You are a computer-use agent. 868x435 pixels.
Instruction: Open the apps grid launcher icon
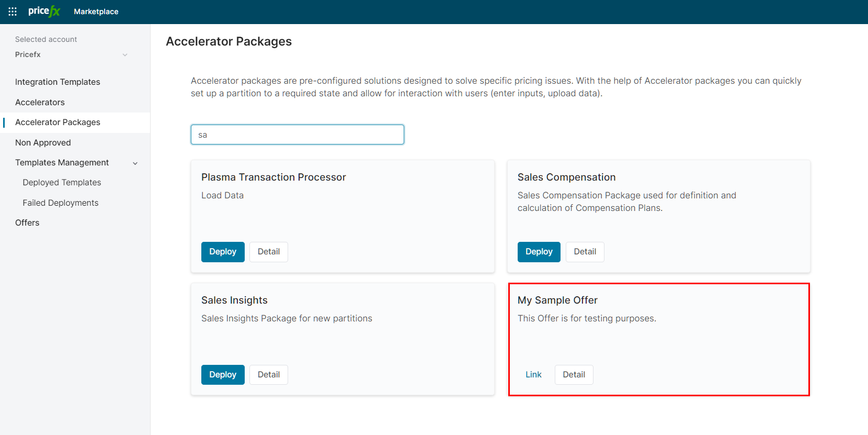coord(13,12)
